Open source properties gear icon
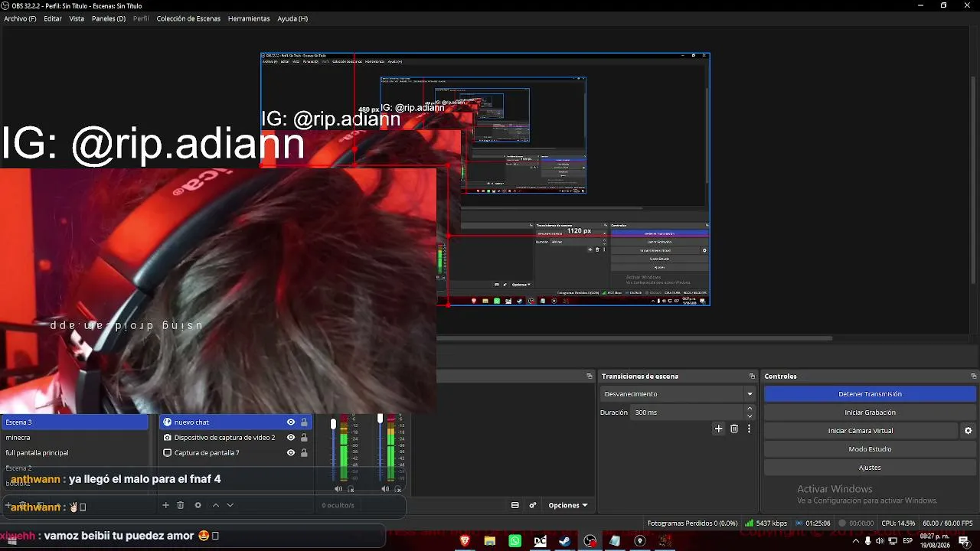Viewport: 980px width, 551px height. 198,505
